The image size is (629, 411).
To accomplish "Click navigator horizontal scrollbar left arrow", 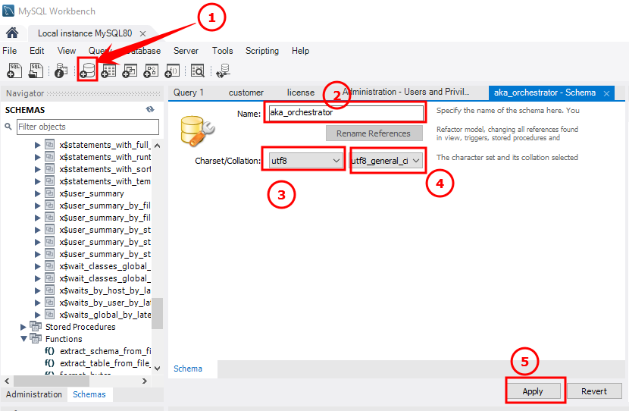I will click(x=7, y=381).
